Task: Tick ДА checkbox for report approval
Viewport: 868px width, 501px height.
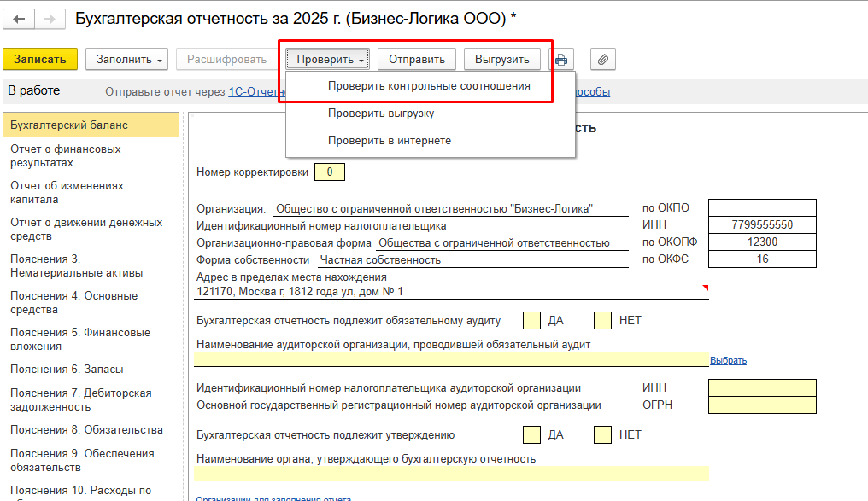Action: 531,435
